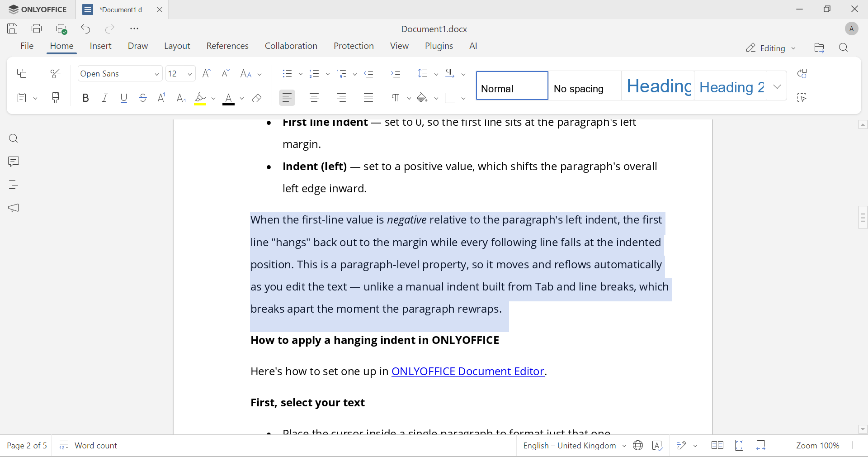The width and height of the screenshot is (868, 457).
Task: Click the set document language globe icon
Action: tap(638, 446)
